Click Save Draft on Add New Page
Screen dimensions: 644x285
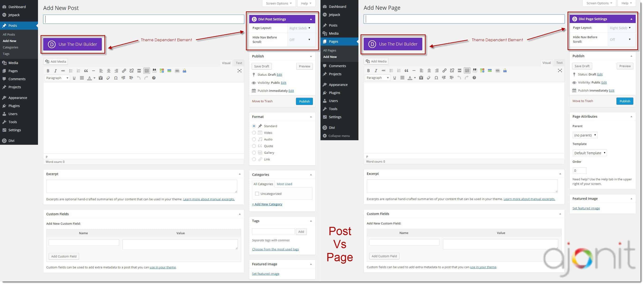[582, 66]
